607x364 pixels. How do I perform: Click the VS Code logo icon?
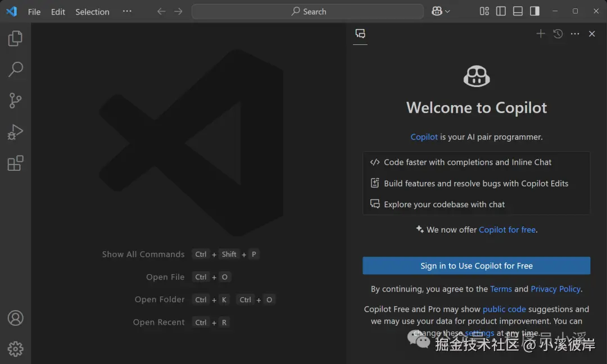[12, 12]
